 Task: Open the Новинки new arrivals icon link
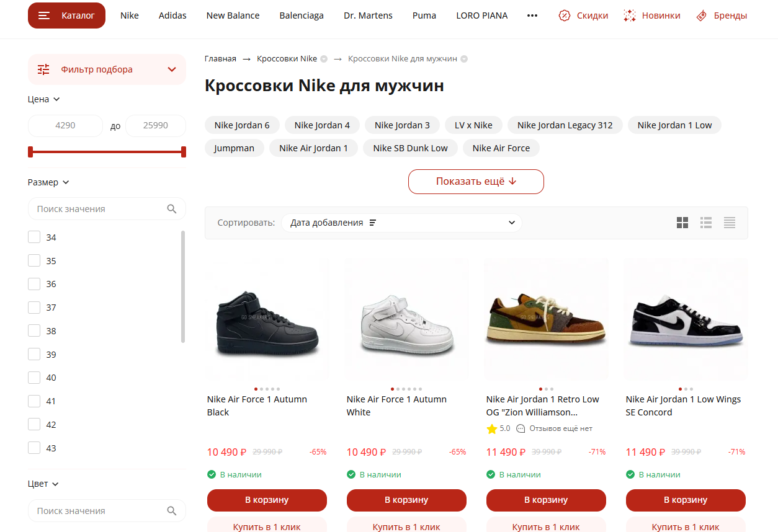click(630, 16)
